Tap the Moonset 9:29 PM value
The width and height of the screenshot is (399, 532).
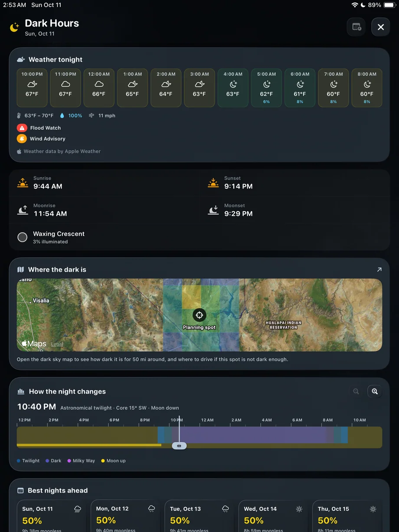[x=239, y=214]
